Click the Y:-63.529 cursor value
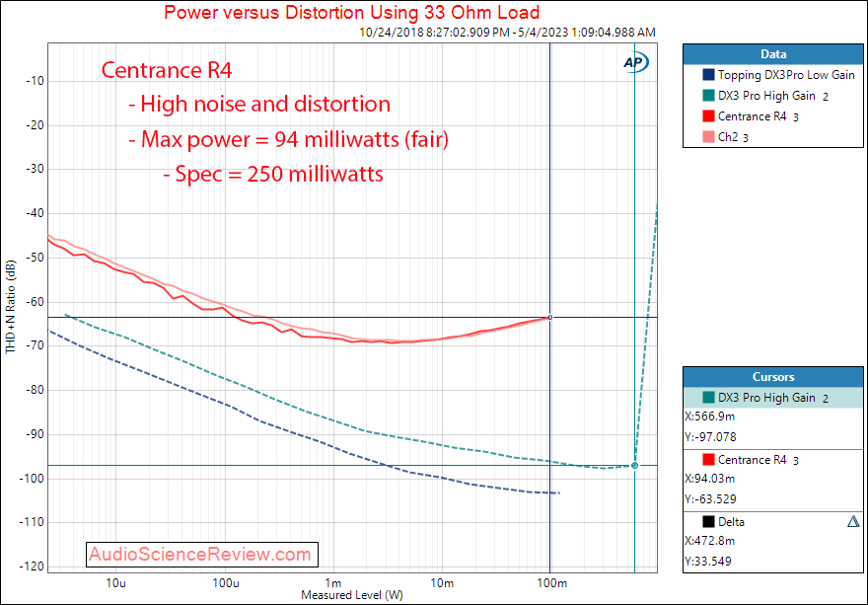The height and width of the screenshot is (605, 868). tap(711, 499)
